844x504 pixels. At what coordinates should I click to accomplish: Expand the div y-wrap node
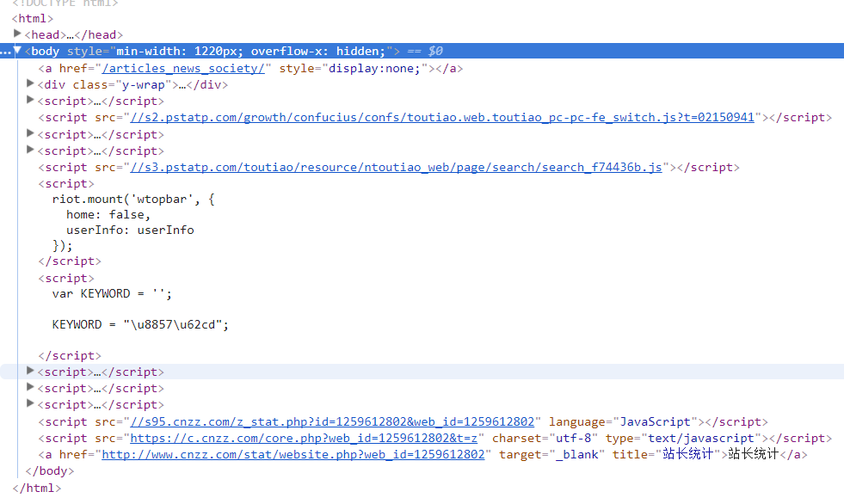[31, 84]
